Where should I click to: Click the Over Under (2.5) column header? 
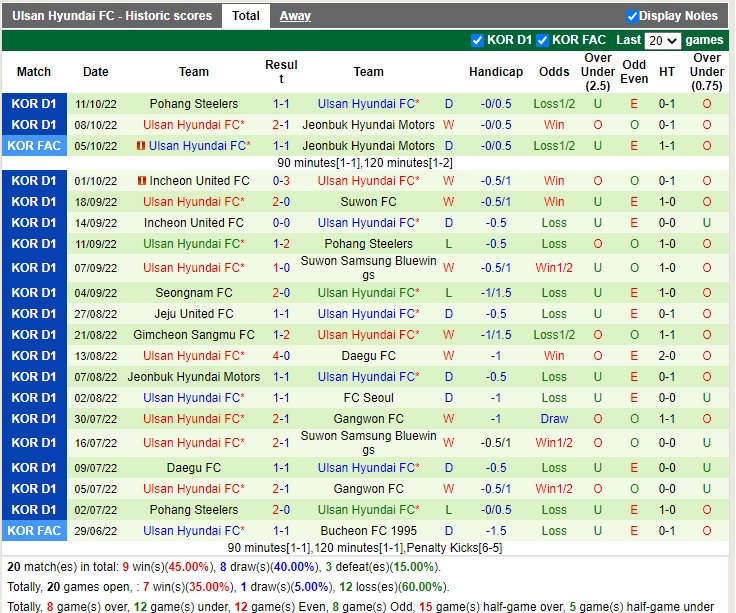click(x=598, y=72)
